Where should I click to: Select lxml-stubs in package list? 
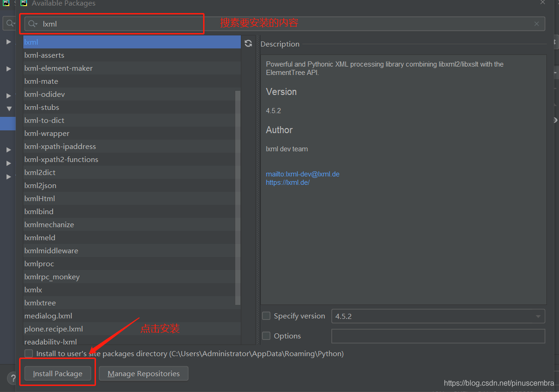click(x=42, y=108)
